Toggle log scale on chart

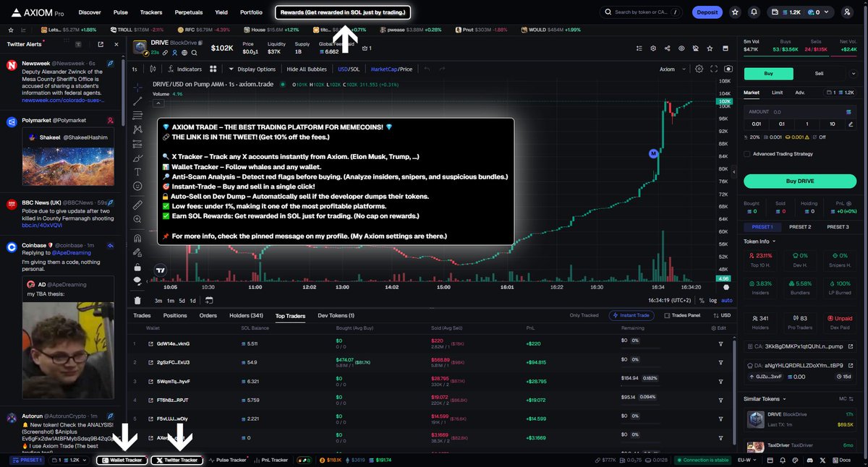click(x=714, y=300)
